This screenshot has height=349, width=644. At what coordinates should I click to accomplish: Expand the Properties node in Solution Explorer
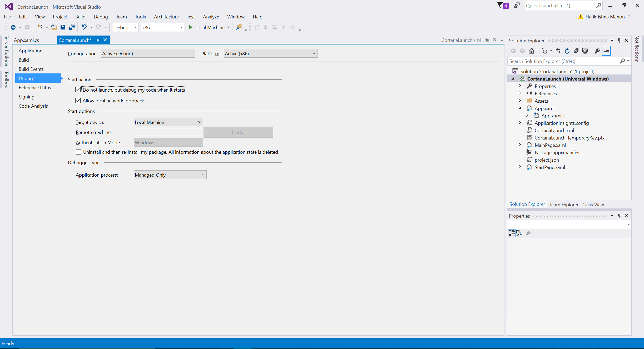[520, 86]
